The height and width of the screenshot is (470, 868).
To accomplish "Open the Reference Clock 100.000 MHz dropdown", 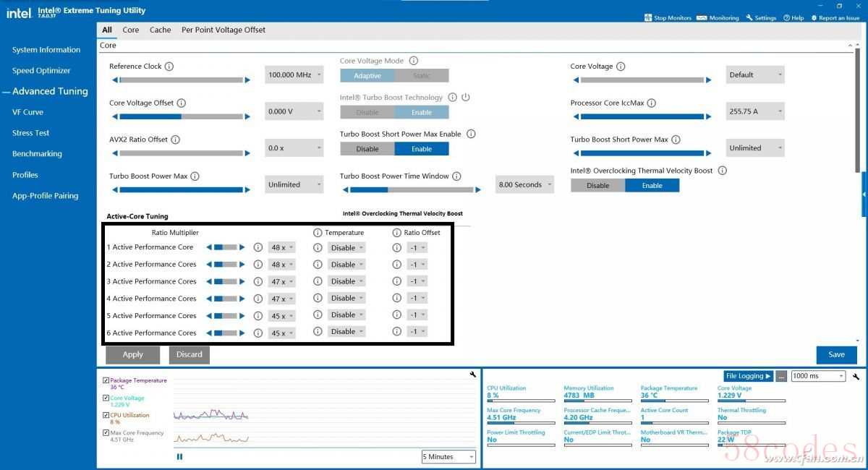I will tap(294, 74).
